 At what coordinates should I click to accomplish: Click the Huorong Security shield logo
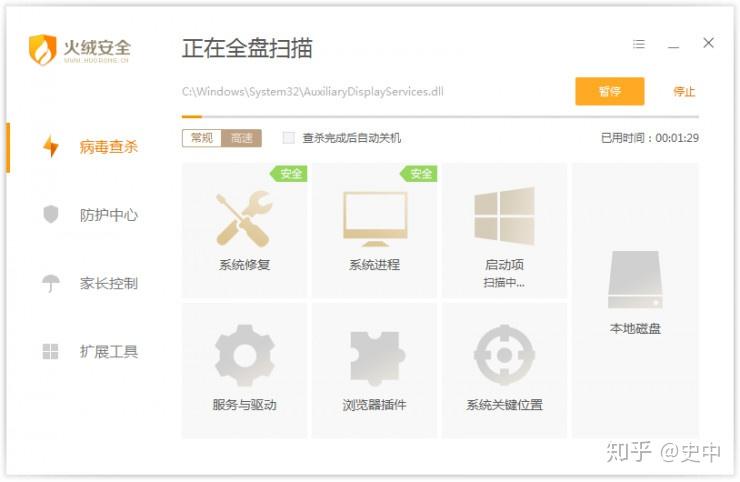(x=42, y=49)
